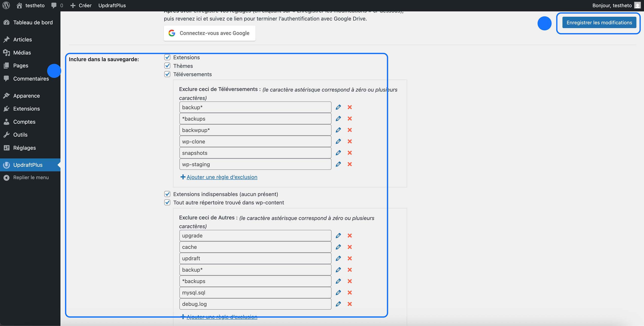Click inside the backup* exclusion input field
644x326 pixels.
click(x=255, y=107)
